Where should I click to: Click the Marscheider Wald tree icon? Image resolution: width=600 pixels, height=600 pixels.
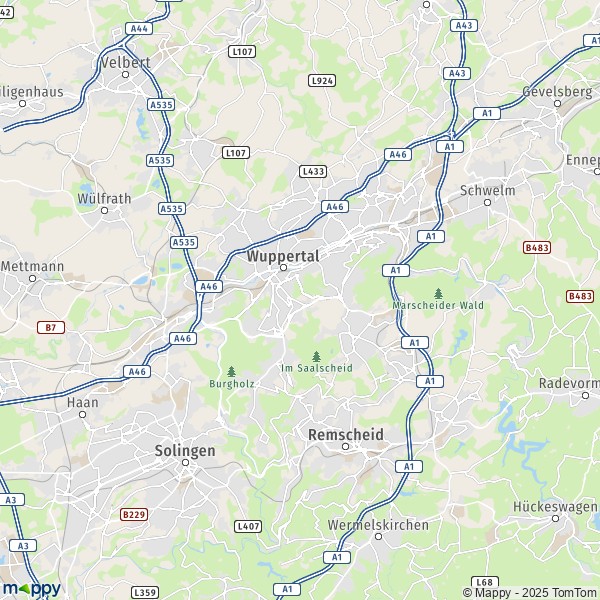[439, 293]
